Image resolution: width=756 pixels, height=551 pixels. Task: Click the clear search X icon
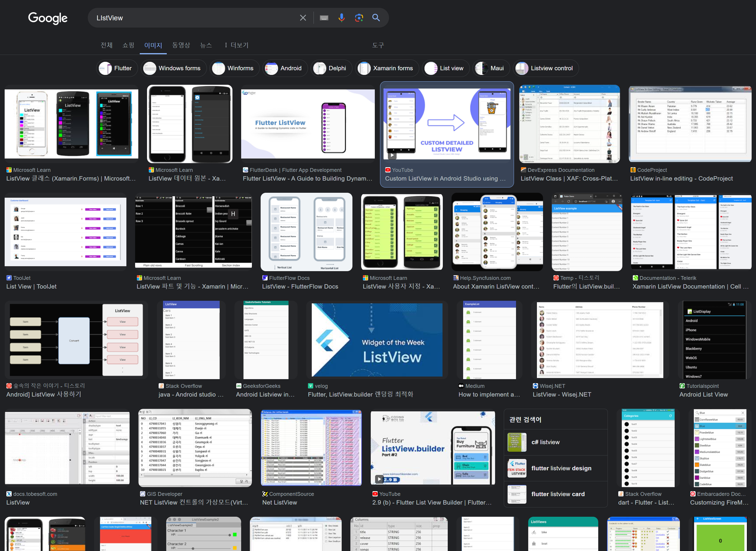point(303,18)
